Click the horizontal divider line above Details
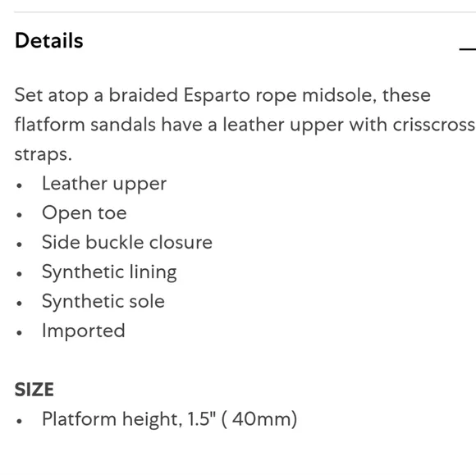This screenshot has height=475, width=476. 245,12
